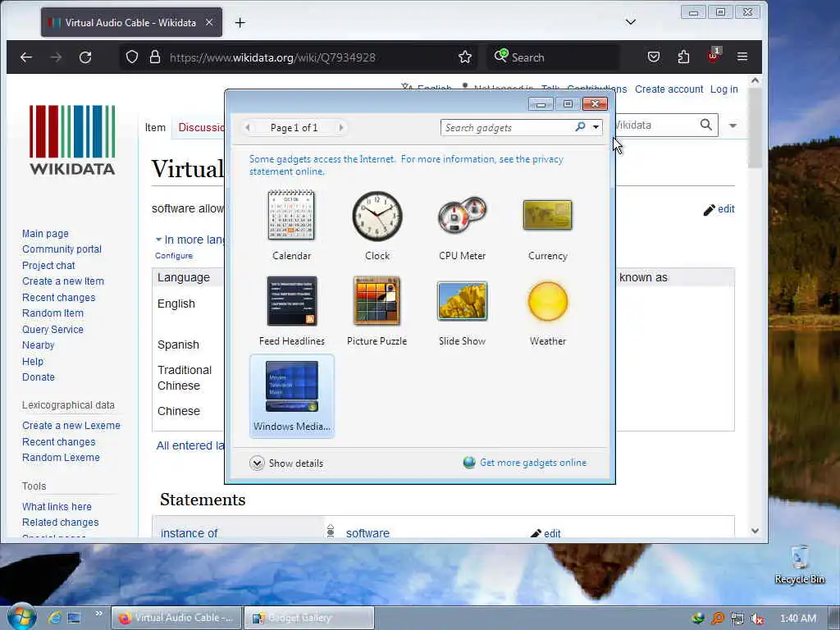
Task: Click the site security padlock icon
Action: pyautogui.click(x=155, y=57)
